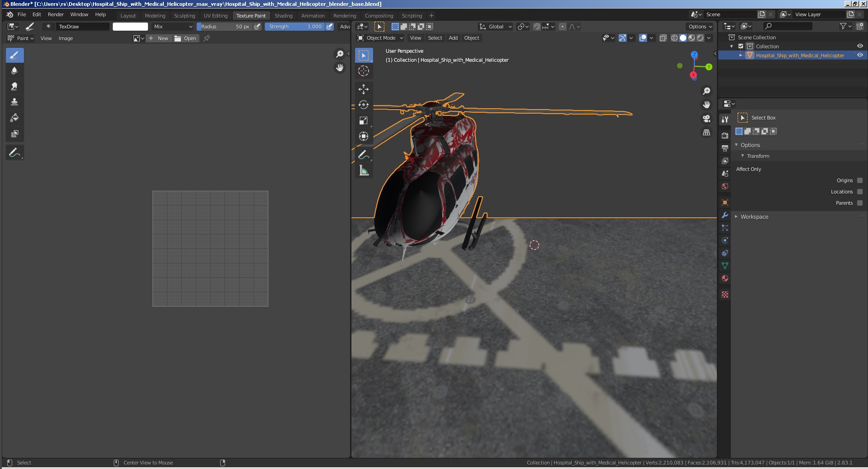Open the World properties tab
Screen dimensions: 868x469
tap(725, 186)
